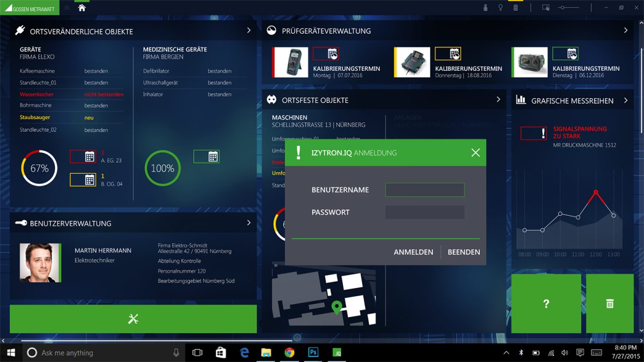Viewport: 644px width, 362px height.
Task: Expand the Ortsveränderliche Objekte panel arrow
Action: tap(248, 31)
